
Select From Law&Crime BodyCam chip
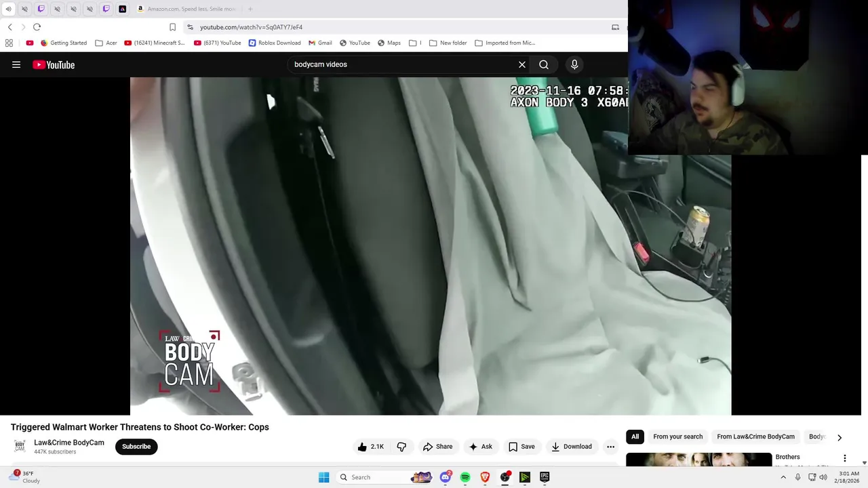point(755,436)
